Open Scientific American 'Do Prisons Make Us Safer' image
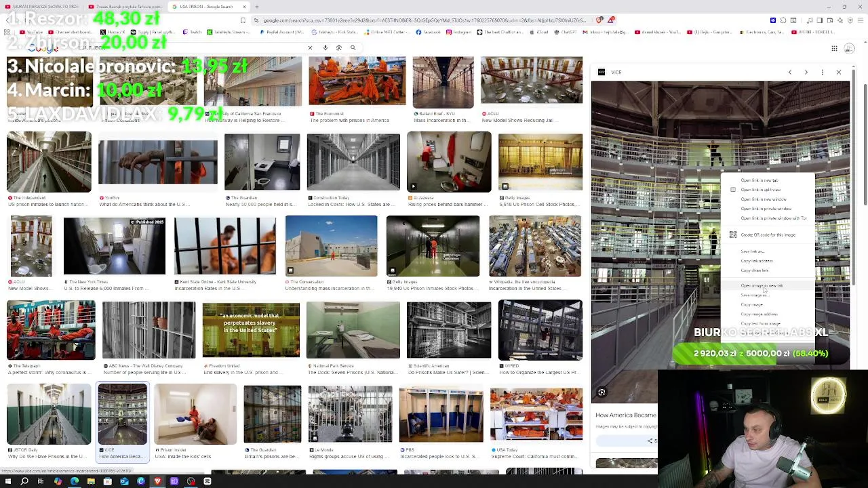 point(449,330)
